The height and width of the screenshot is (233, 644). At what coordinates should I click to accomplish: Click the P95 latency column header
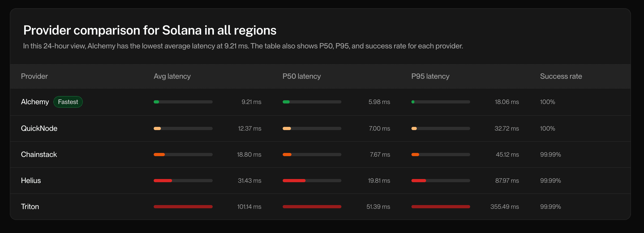pyautogui.click(x=430, y=76)
